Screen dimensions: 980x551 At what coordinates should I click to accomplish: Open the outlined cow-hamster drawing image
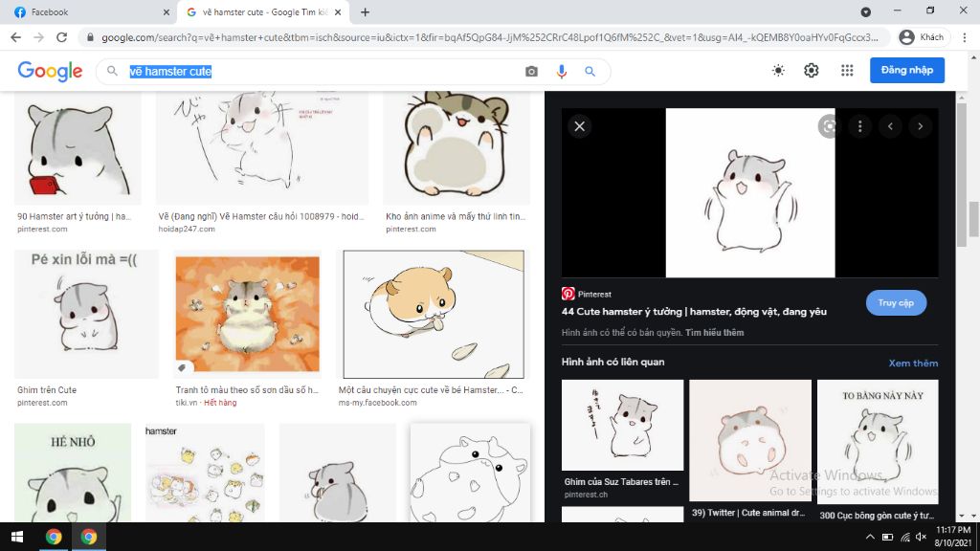pos(470,473)
